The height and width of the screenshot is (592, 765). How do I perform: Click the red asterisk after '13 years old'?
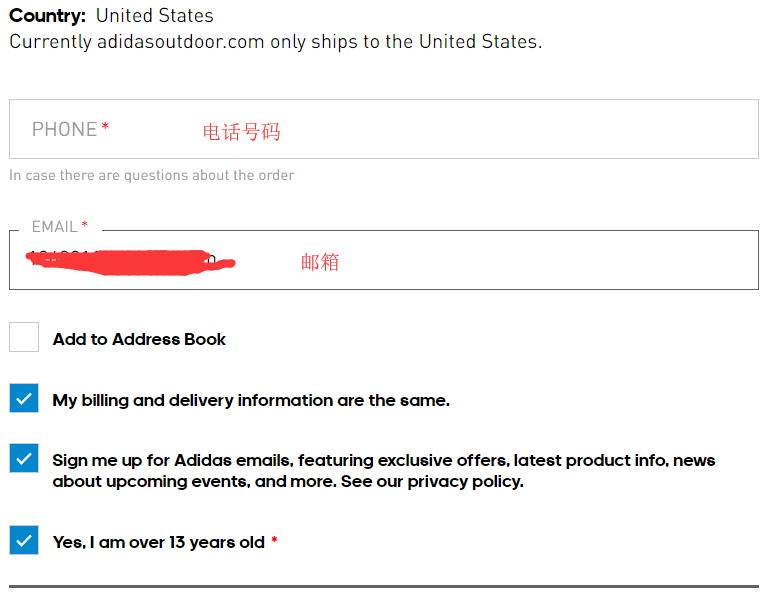tap(274, 541)
